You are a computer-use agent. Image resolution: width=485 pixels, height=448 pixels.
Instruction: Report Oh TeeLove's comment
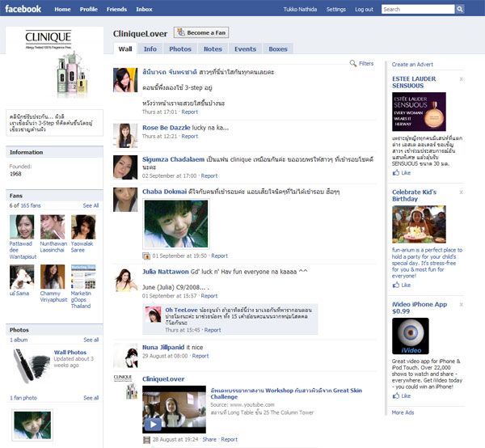point(213,330)
